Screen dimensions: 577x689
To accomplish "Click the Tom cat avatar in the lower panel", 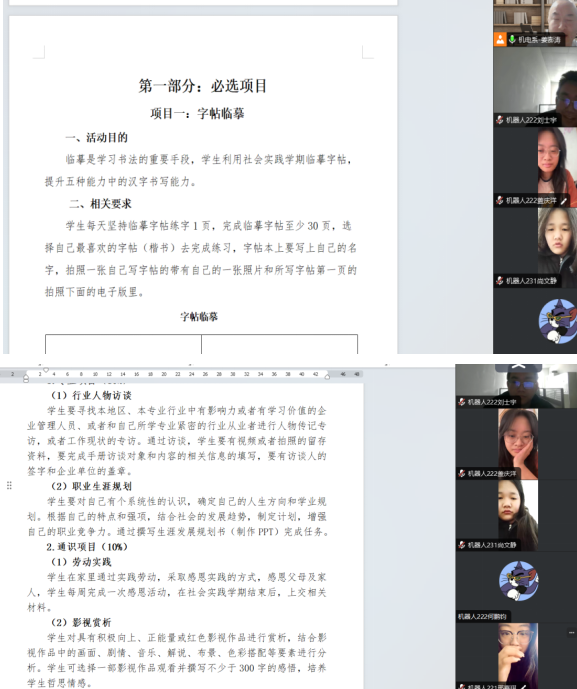I will pos(519,580).
